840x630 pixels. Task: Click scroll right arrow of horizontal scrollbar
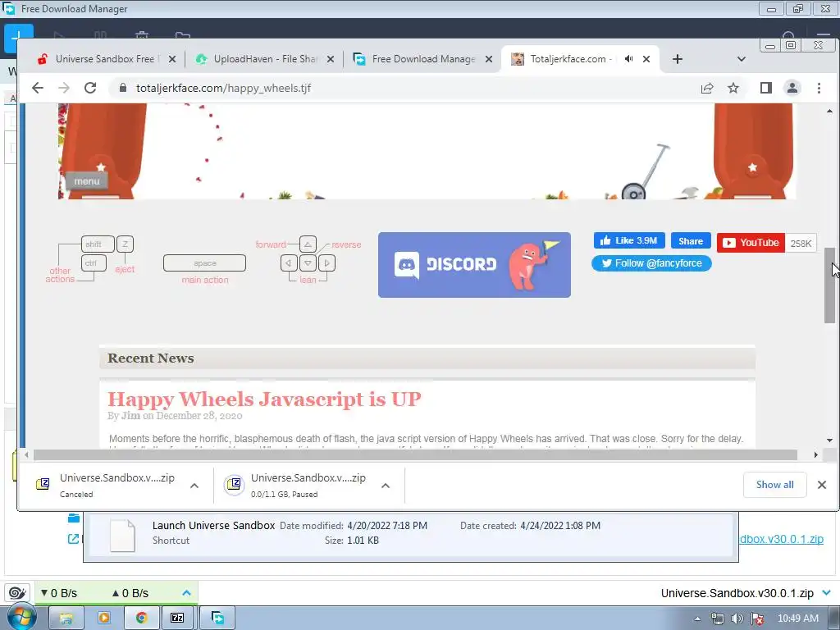[815, 454]
